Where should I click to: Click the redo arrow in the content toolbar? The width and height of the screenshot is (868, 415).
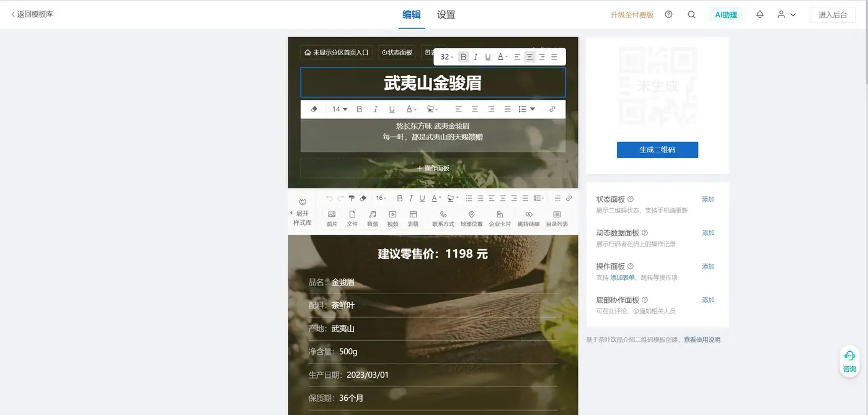340,198
